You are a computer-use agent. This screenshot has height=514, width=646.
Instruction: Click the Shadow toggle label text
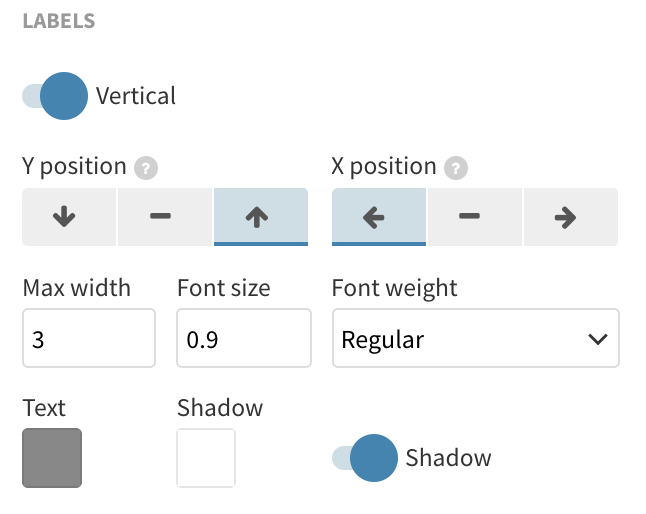click(x=448, y=458)
